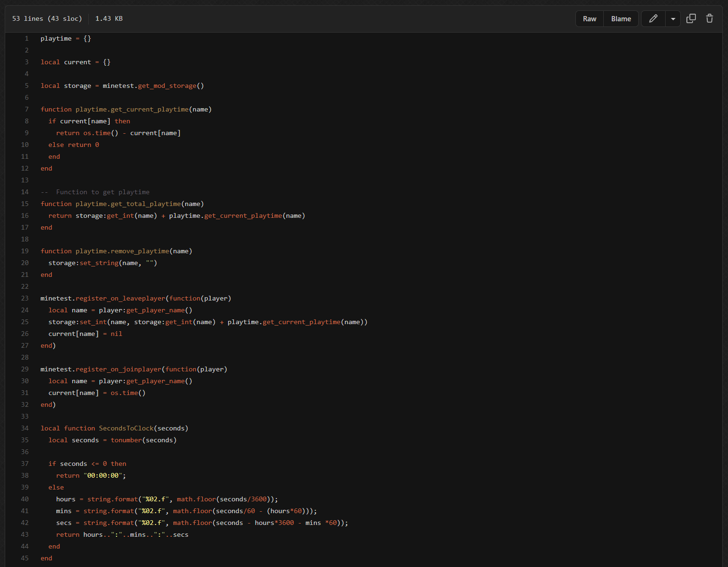Click the "00:00:00" string literal
The height and width of the screenshot is (567, 728).
(103, 476)
